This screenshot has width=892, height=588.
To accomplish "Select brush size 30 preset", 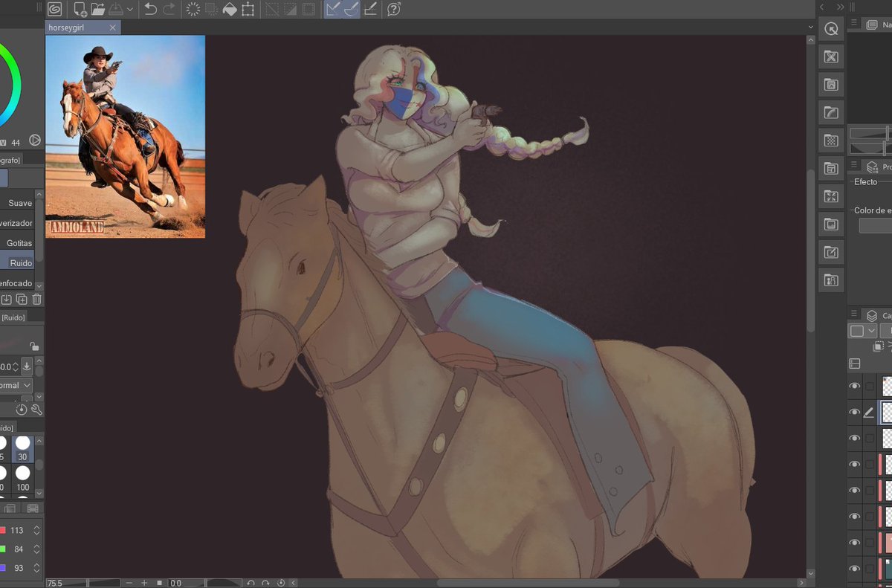I will click(x=22, y=448).
